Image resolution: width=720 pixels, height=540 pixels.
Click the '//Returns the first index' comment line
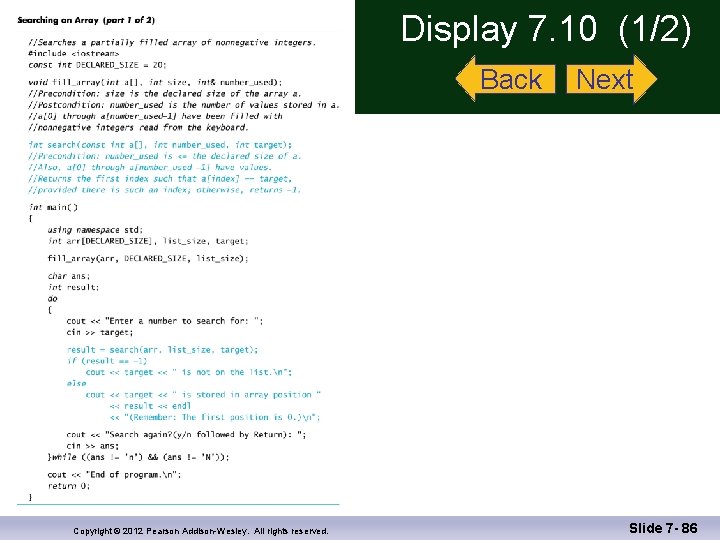(x=160, y=179)
